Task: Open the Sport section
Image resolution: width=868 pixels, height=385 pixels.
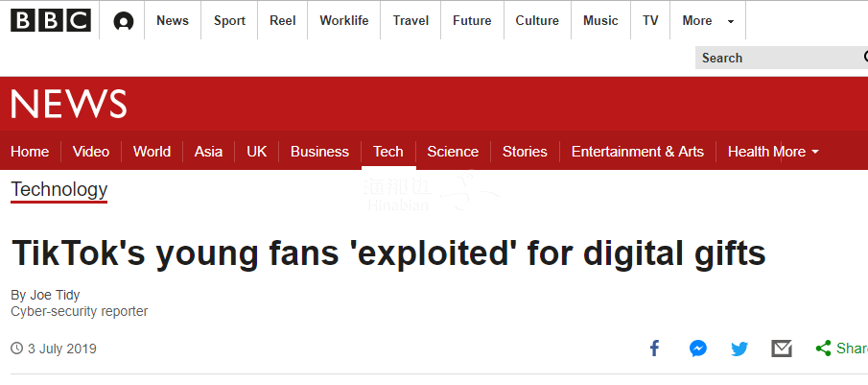Action: [229, 21]
